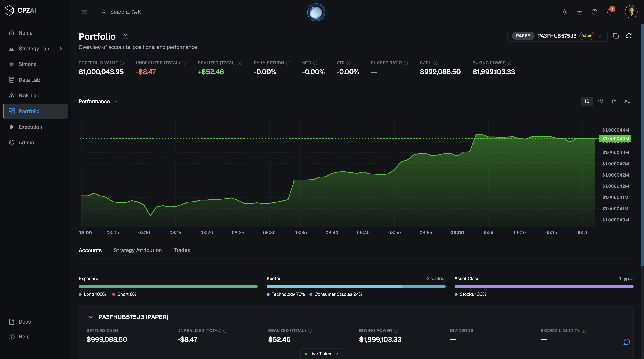Open the Docs link
This screenshot has height=359, width=644.
24,322
